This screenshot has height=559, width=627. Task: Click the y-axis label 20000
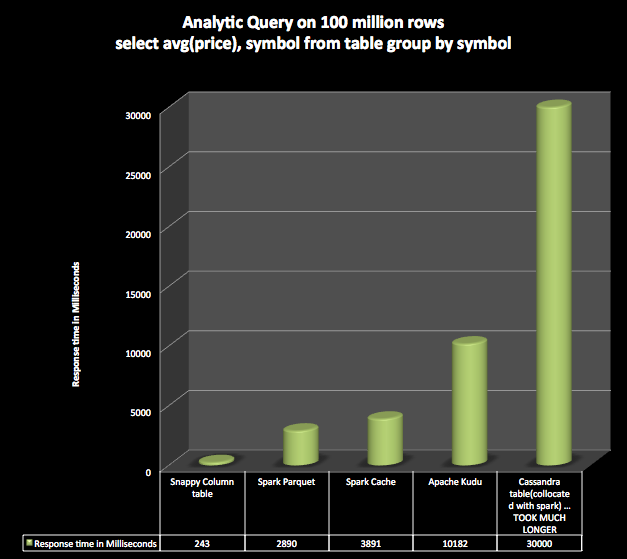tap(138, 234)
